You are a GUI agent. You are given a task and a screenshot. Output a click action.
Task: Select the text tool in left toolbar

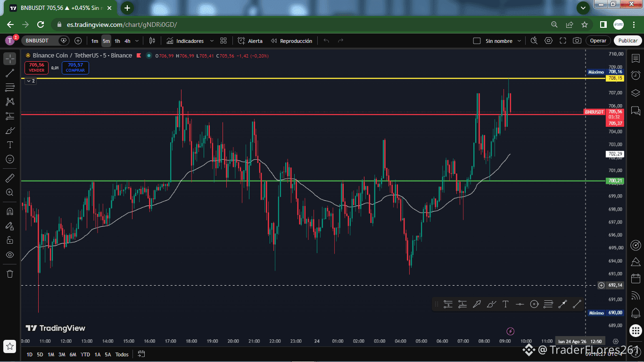[10, 145]
